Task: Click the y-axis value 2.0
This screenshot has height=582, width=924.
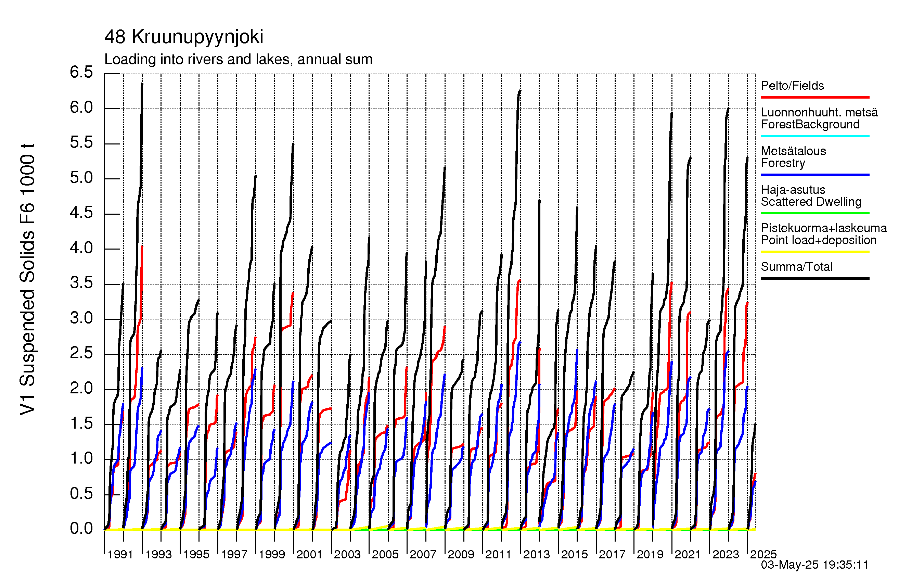Action: tap(81, 388)
